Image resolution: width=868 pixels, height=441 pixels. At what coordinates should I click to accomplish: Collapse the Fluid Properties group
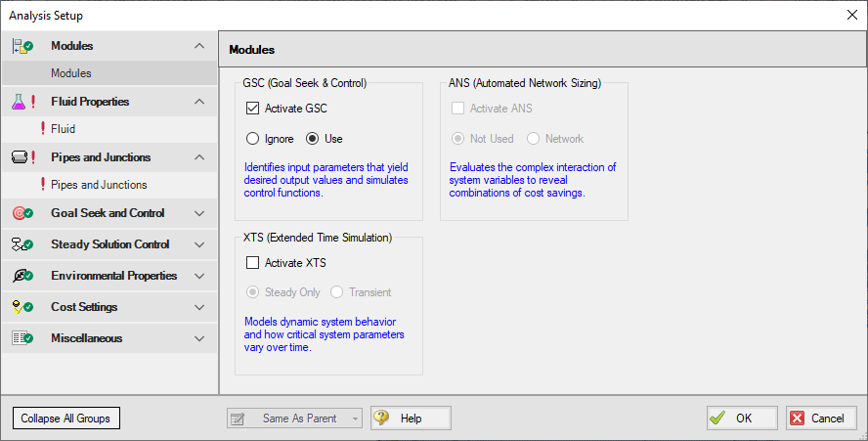pyautogui.click(x=199, y=102)
